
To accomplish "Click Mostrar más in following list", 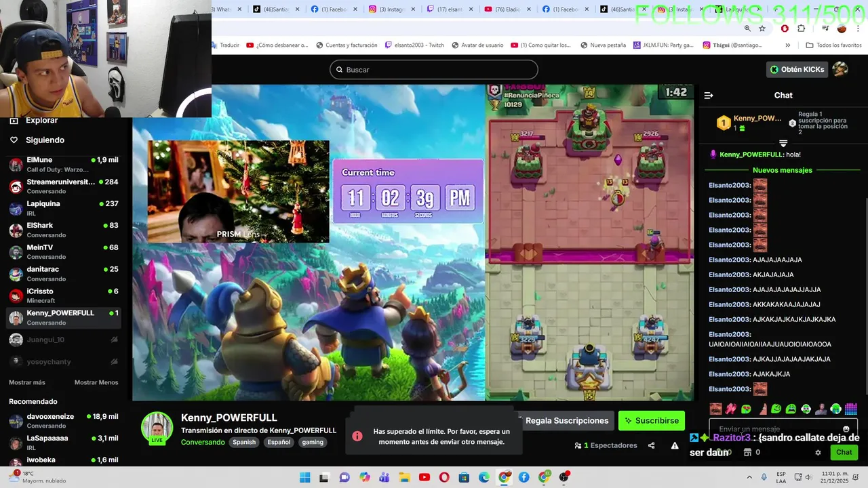I will coord(27,382).
